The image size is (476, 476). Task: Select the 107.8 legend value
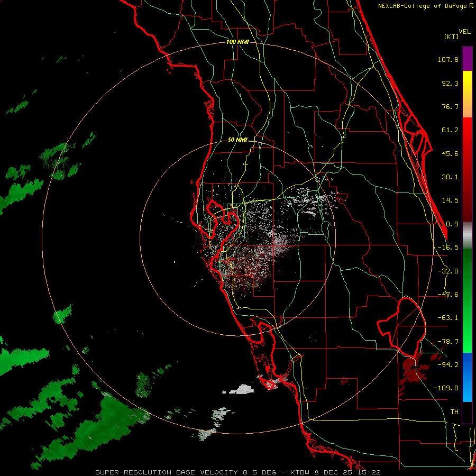[448, 59]
